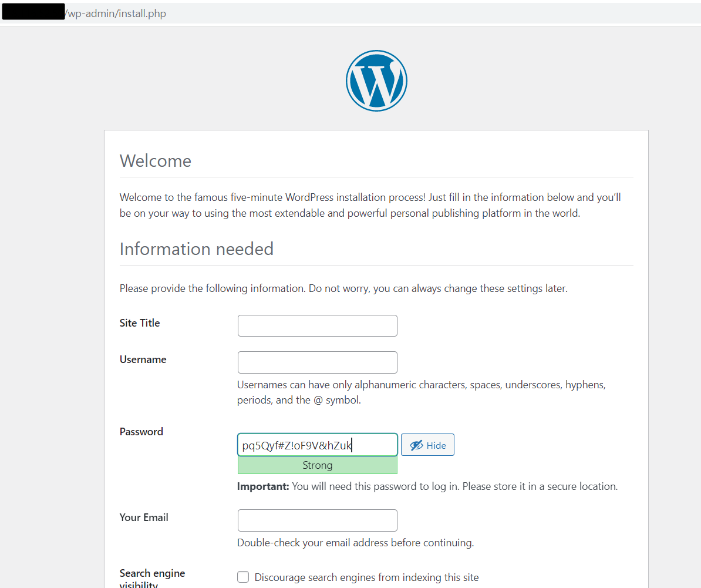Click the 'Important:' password notice text
The width and height of the screenshot is (701, 588).
(x=427, y=486)
